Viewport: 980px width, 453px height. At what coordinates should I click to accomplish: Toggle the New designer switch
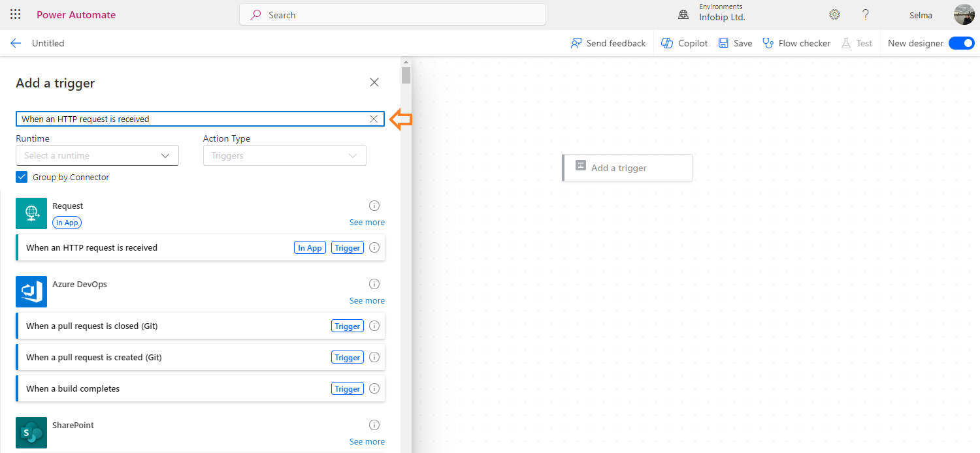tap(962, 43)
